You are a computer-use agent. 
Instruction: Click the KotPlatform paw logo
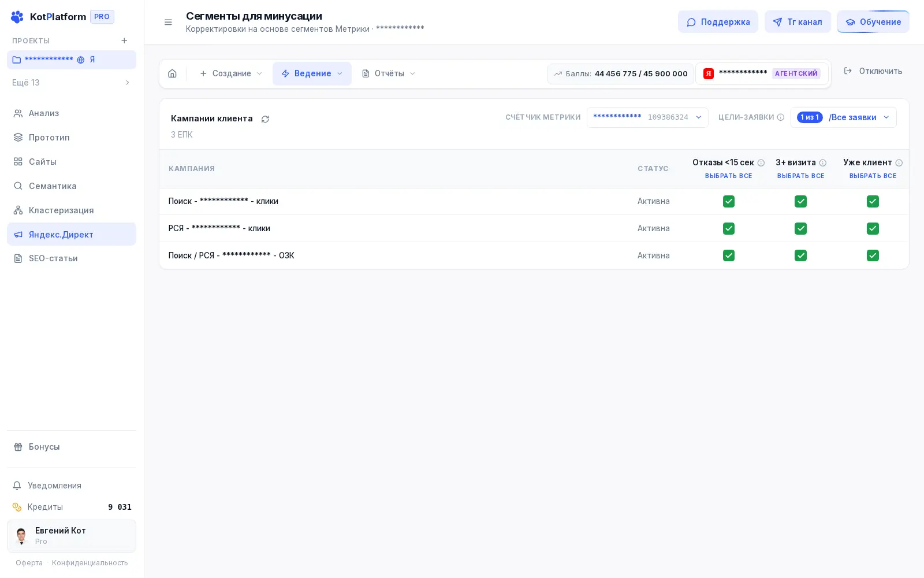pos(17,17)
